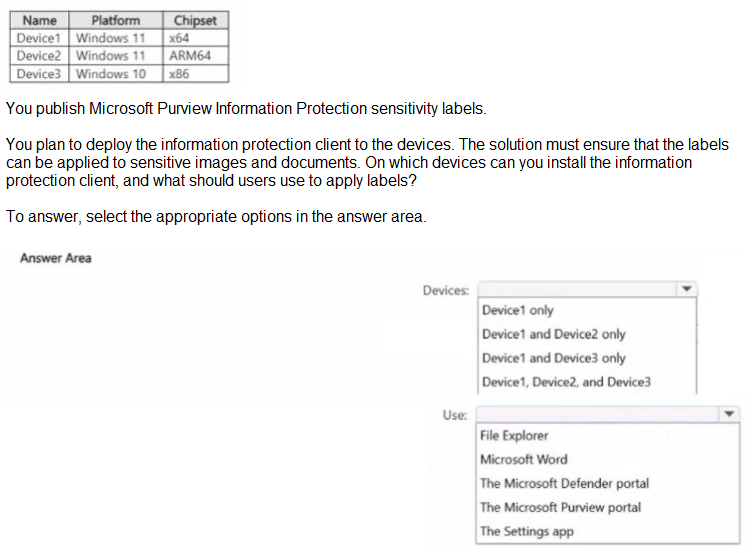
Task: Select the "Device1 only" option
Action: (517, 311)
